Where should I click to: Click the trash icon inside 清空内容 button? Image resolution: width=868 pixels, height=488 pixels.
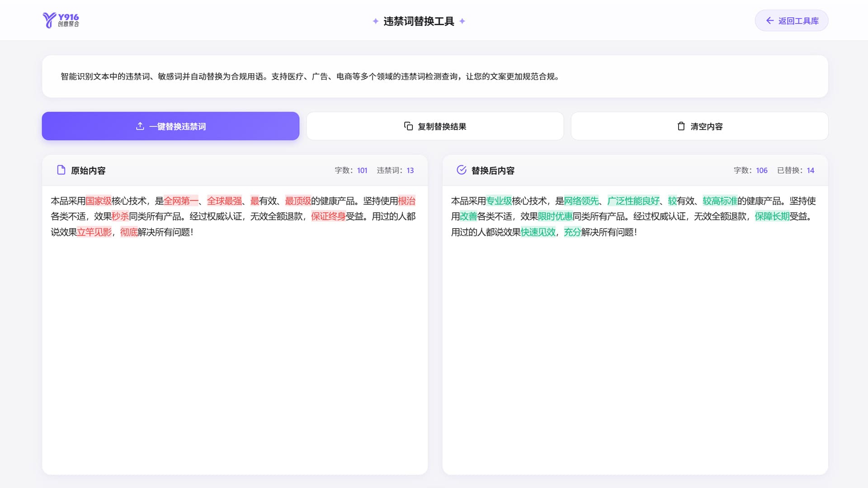point(681,127)
